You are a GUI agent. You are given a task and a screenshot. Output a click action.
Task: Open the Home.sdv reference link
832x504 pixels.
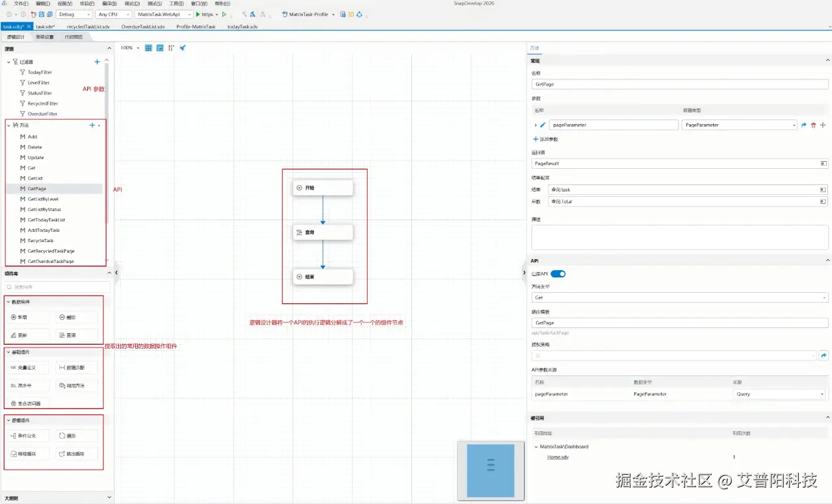tap(558, 457)
